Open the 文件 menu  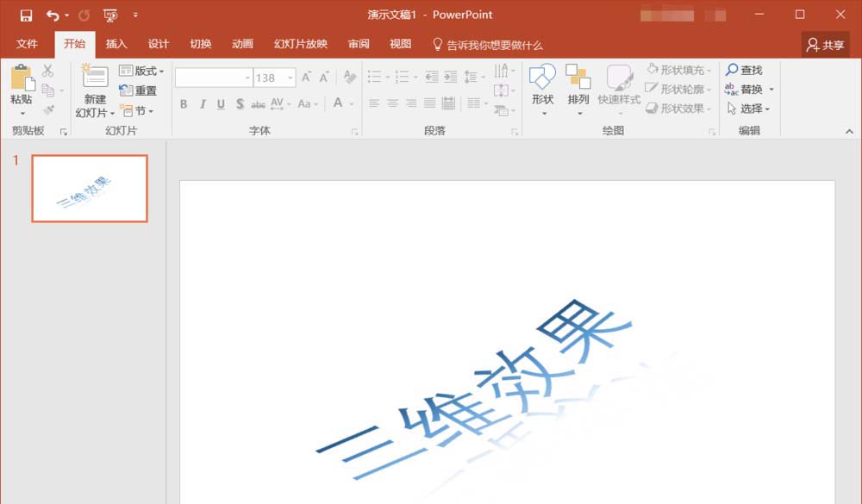27,44
